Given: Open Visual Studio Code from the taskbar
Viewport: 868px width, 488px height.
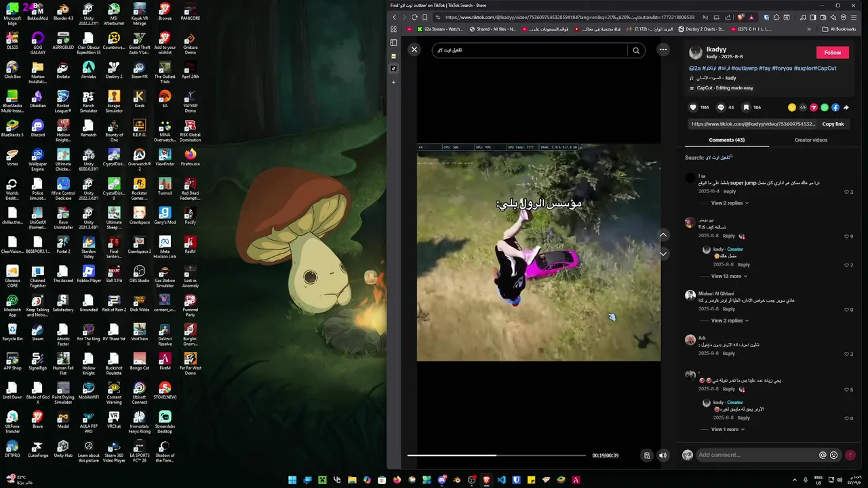Looking at the screenshot, I should click(x=502, y=480).
